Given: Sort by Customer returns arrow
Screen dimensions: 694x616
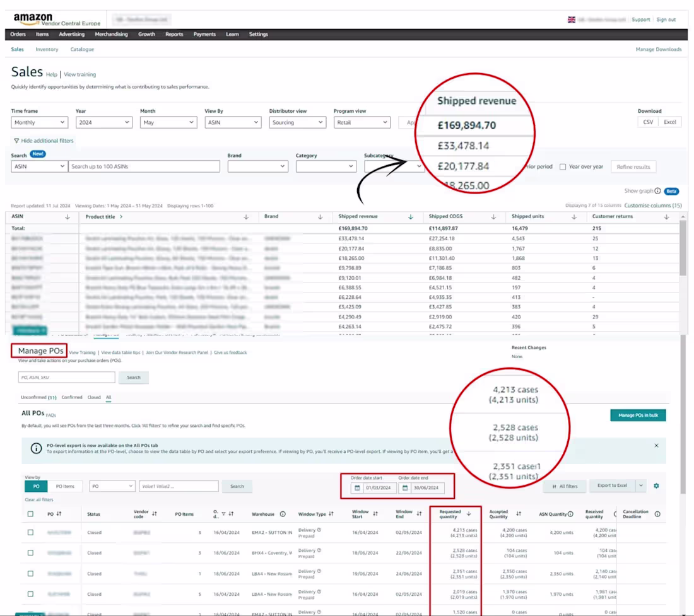Looking at the screenshot, I should click(x=667, y=217).
